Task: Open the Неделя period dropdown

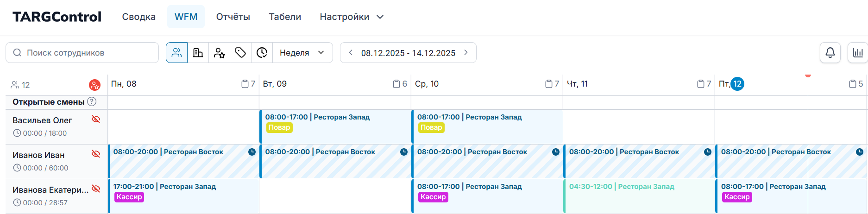Action: coord(302,53)
